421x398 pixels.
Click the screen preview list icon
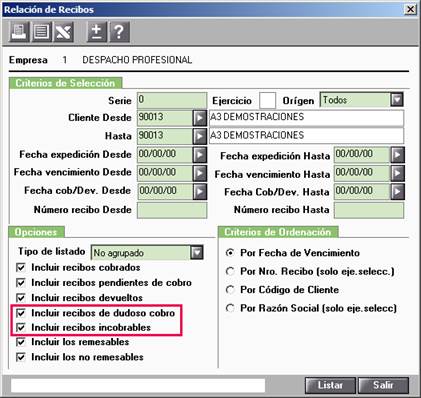pyautogui.click(x=41, y=32)
